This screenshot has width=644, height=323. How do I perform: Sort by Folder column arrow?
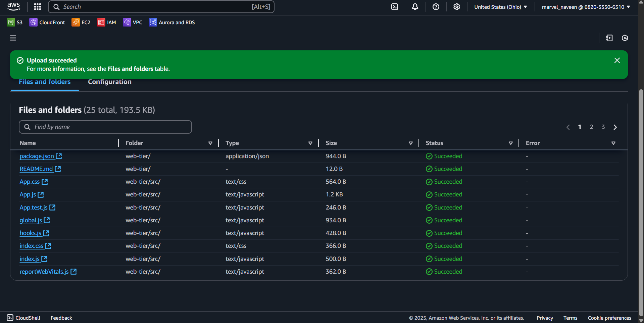210,143
